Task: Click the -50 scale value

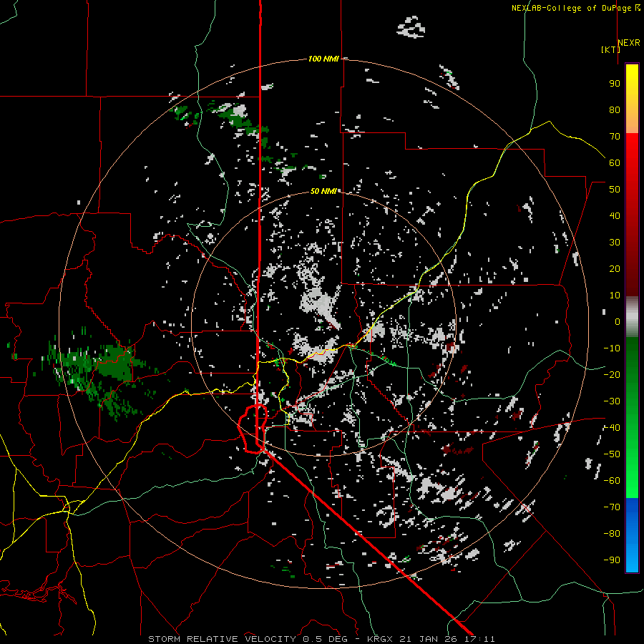Action: 612,454
